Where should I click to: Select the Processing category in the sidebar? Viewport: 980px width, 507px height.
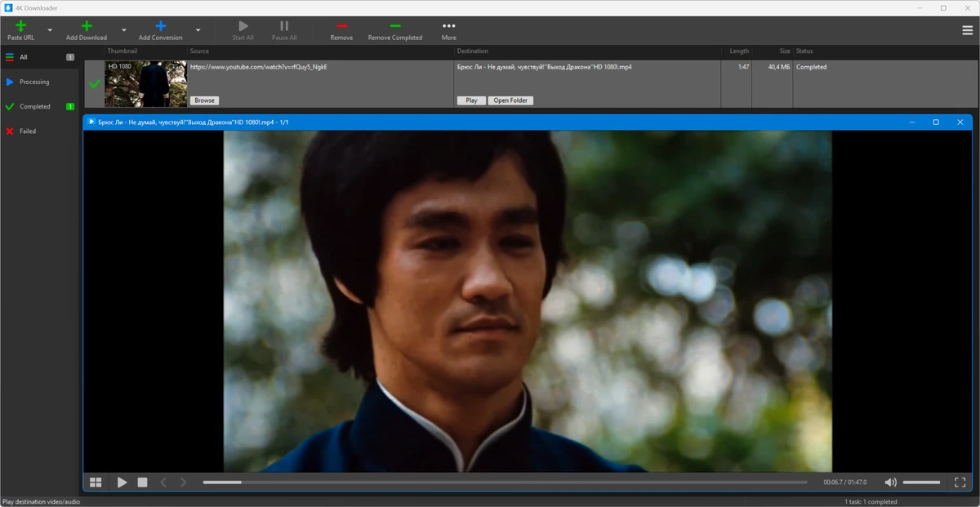point(39,82)
